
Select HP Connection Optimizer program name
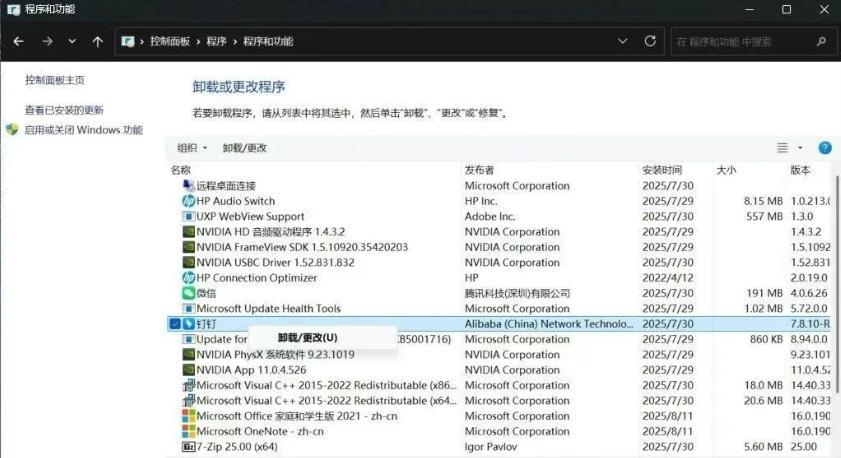coord(256,278)
